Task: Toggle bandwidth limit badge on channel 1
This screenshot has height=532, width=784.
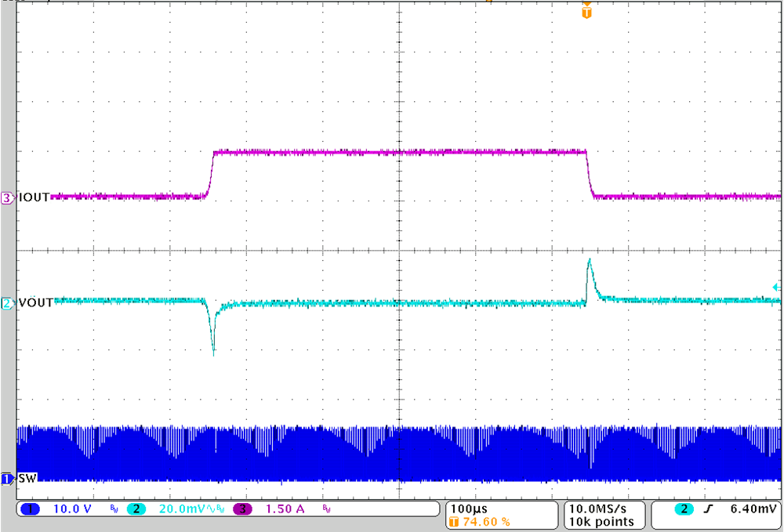Action: (114, 510)
